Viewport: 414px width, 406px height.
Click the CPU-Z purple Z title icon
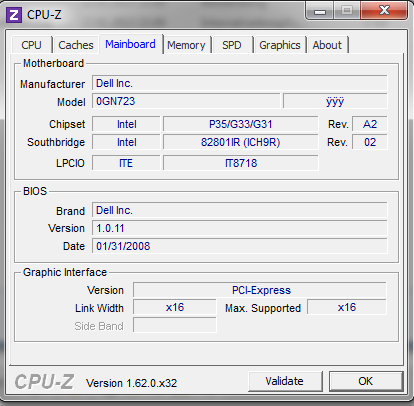pos(14,15)
